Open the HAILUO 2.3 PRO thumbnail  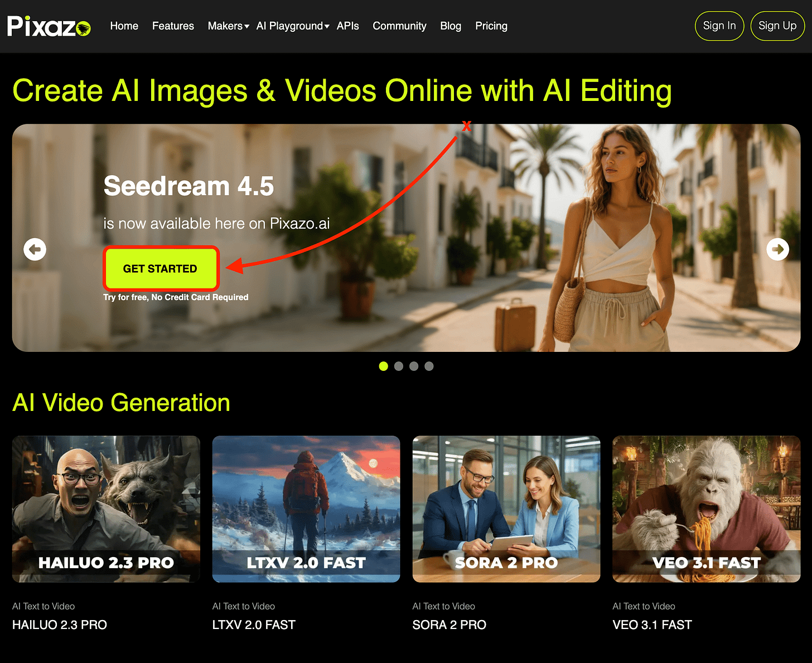106,509
